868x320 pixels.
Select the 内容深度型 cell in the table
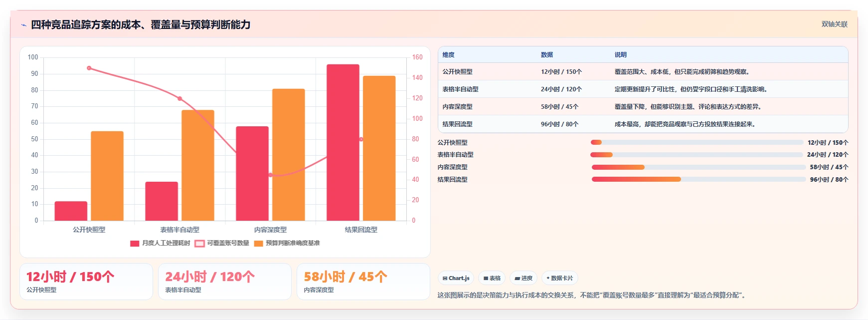tap(458, 107)
